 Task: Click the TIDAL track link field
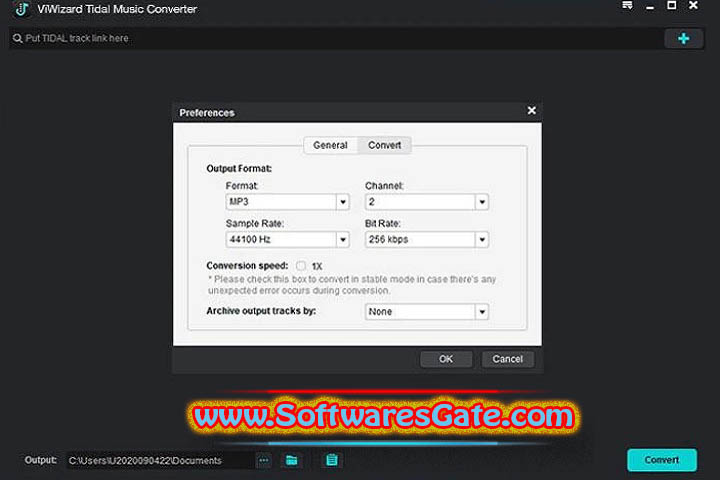click(336, 39)
